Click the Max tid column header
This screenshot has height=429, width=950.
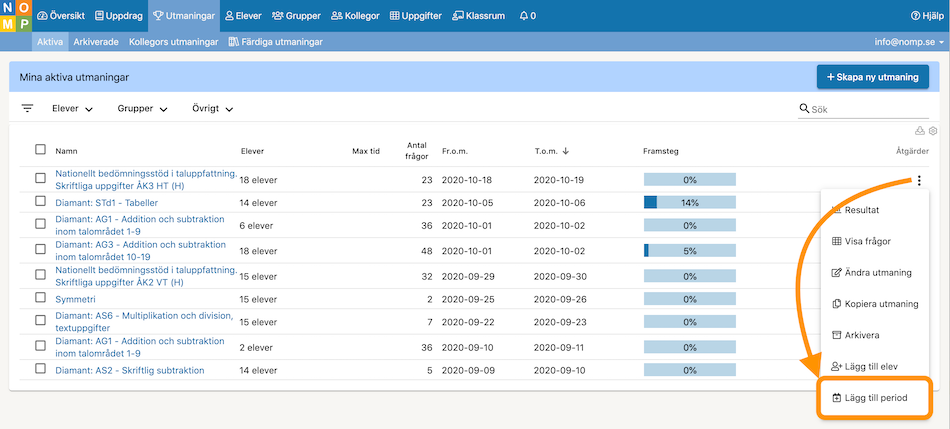click(366, 151)
